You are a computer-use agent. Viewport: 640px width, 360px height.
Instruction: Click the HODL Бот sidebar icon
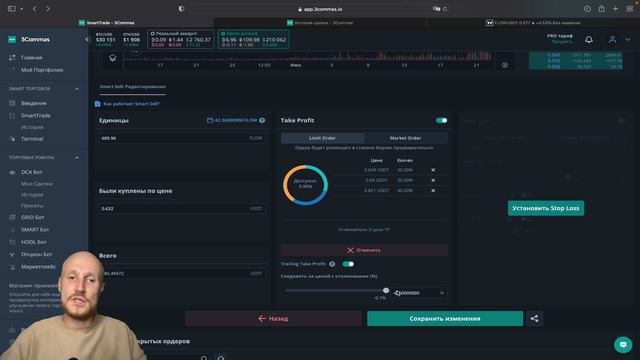pyautogui.click(x=12, y=242)
